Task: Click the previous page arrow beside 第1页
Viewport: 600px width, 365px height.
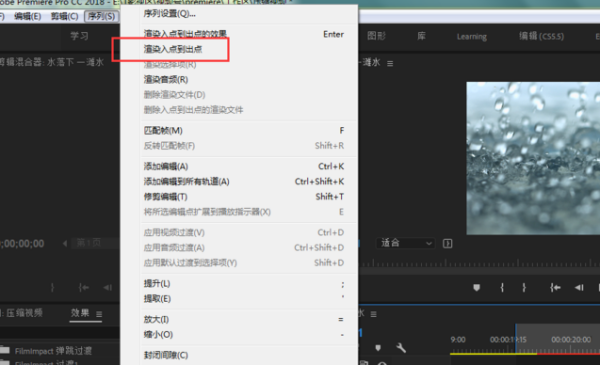Action: pos(65,243)
